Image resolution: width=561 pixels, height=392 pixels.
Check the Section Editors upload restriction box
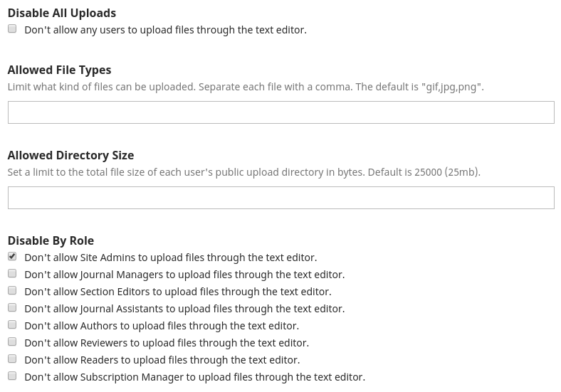12,291
